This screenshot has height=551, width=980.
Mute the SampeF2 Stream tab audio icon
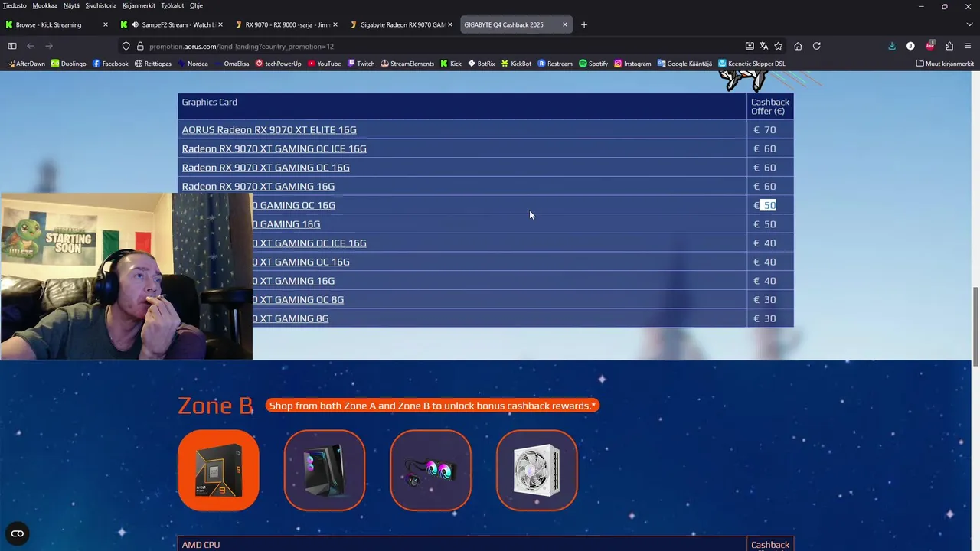click(x=135, y=24)
